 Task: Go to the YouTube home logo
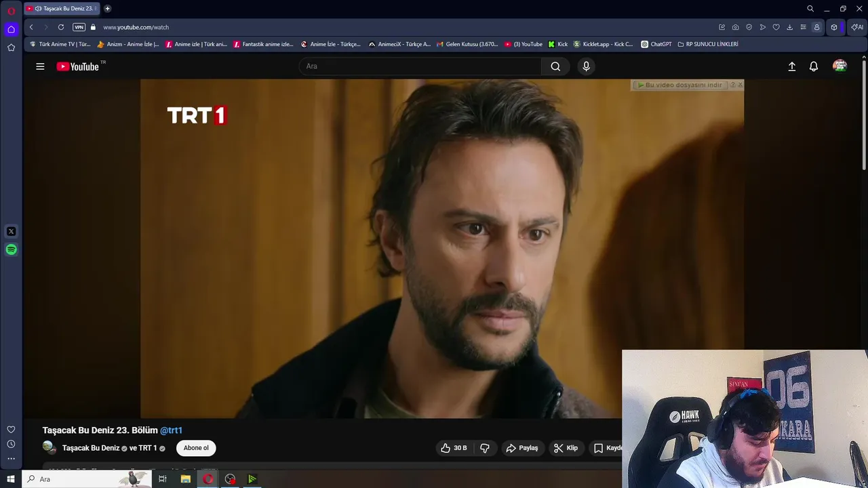point(78,66)
